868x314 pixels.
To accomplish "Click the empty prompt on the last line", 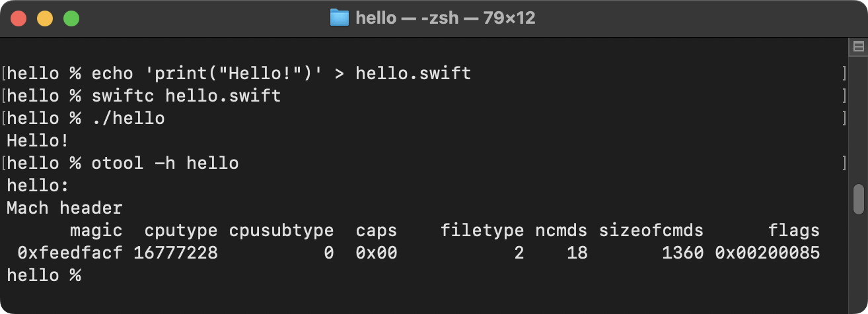I will pyautogui.click(x=44, y=275).
